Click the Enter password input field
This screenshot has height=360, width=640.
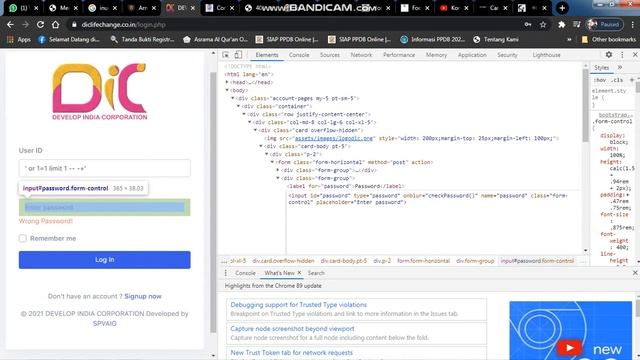[x=104, y=207]
